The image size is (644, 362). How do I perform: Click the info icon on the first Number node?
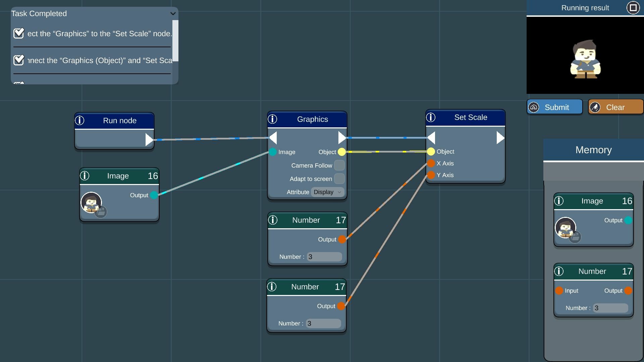coord(273,220)
